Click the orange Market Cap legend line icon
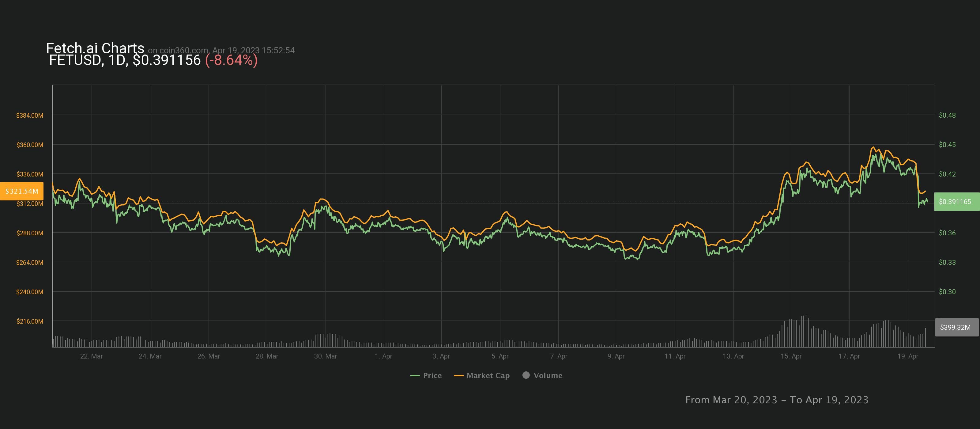The height and width of the screenshot is (429, 980). click(458, 376)
